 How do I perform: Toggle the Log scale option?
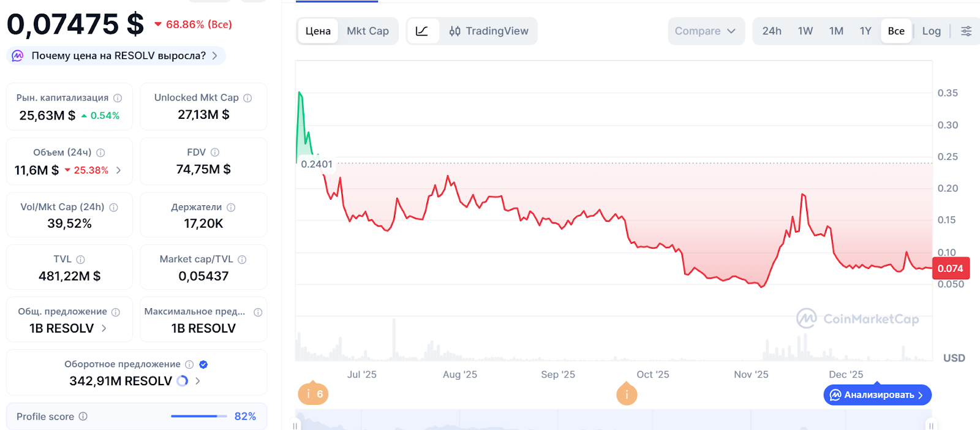(931, 31)
